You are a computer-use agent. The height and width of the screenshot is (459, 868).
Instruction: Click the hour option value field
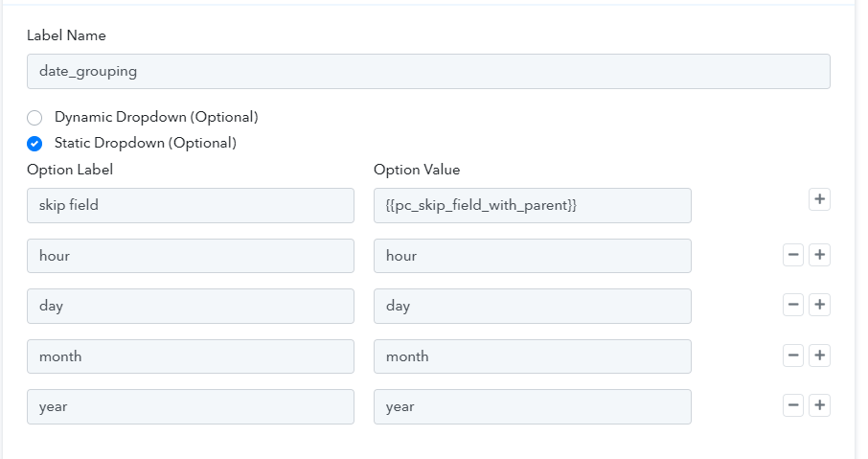point(532,256)
